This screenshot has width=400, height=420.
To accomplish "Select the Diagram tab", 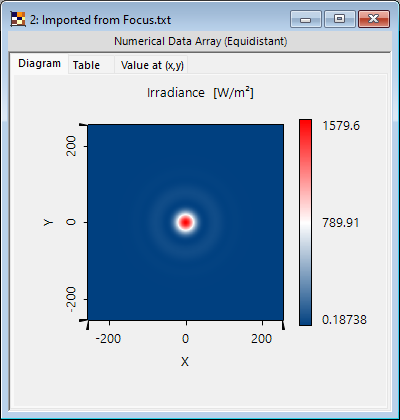I will (x=39, y=63).
